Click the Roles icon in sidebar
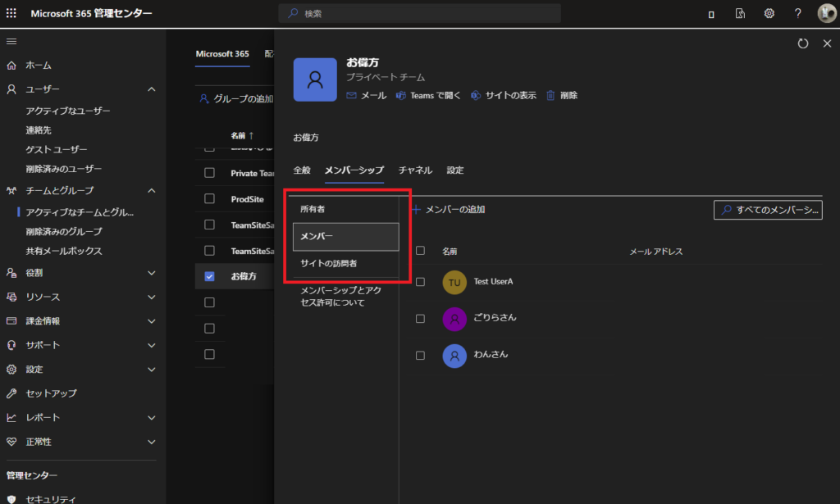Image resolution: width=840 pixels, height=504 pixels. click(x=11, y=273)
